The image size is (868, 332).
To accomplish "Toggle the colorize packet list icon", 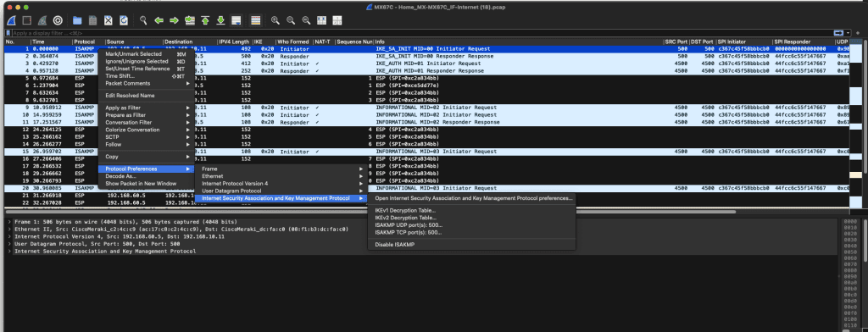I will (x=255, y=20).
